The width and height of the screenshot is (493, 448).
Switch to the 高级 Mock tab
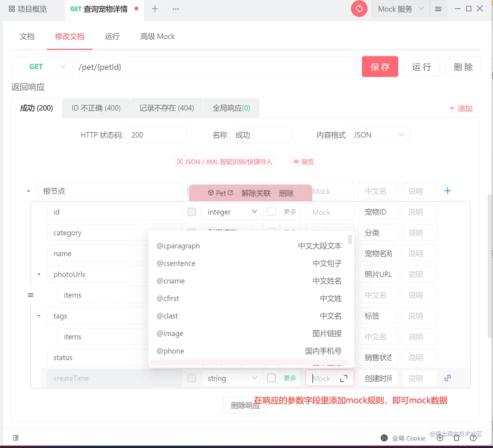point(157,36)
